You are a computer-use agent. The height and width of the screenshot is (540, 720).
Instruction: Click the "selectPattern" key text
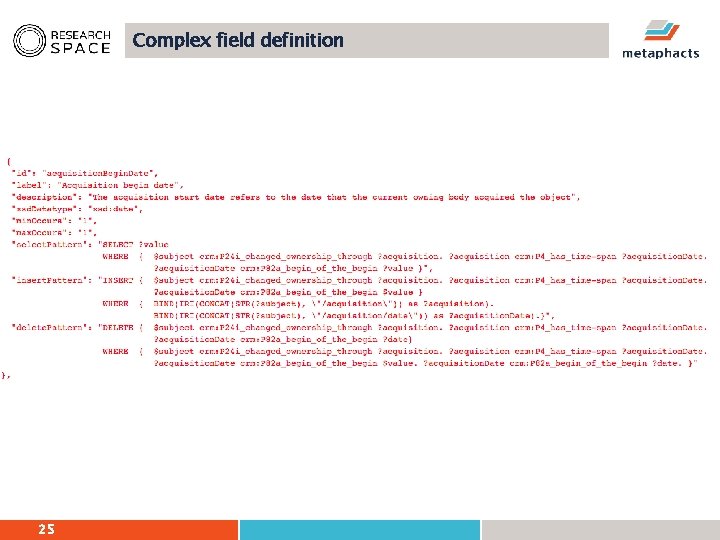tap(49, 245)
